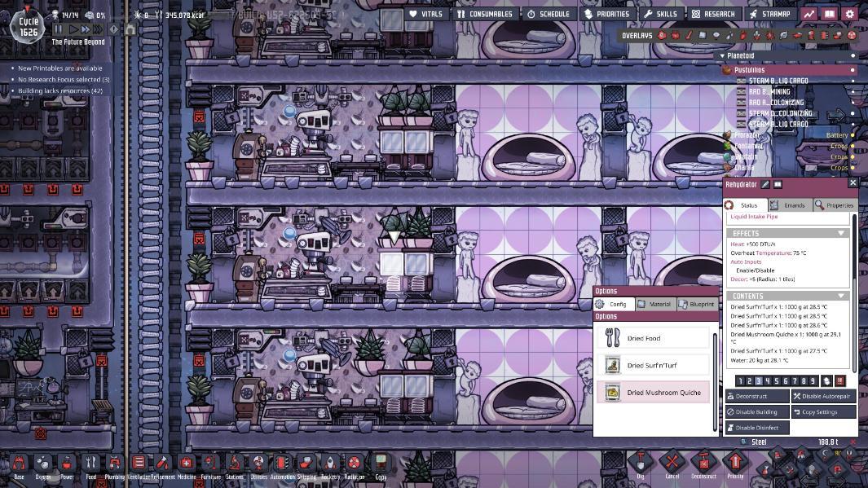Toggle emergency priority red alert button
Image resolution: width=868 pixels, height=488 pixels.
[x=839, y=380]
